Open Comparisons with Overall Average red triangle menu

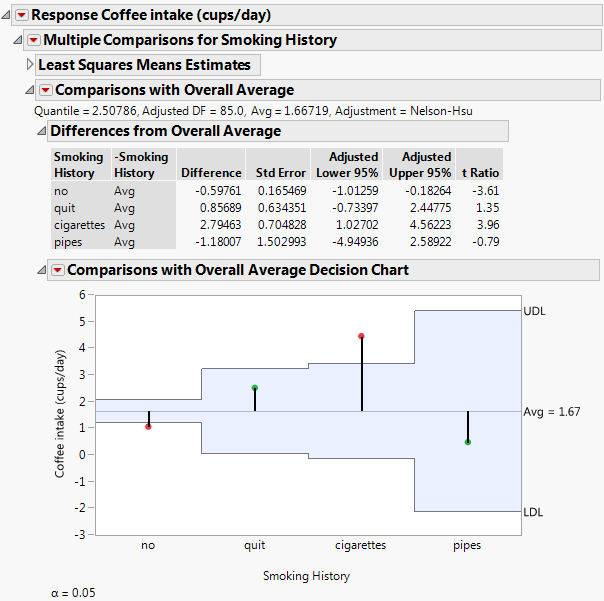pos(45,90)
